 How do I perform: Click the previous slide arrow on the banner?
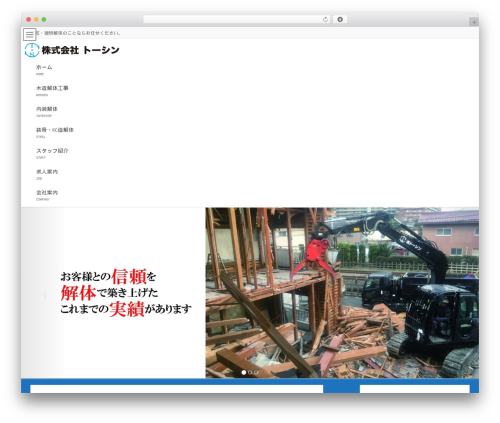point(44,294)
